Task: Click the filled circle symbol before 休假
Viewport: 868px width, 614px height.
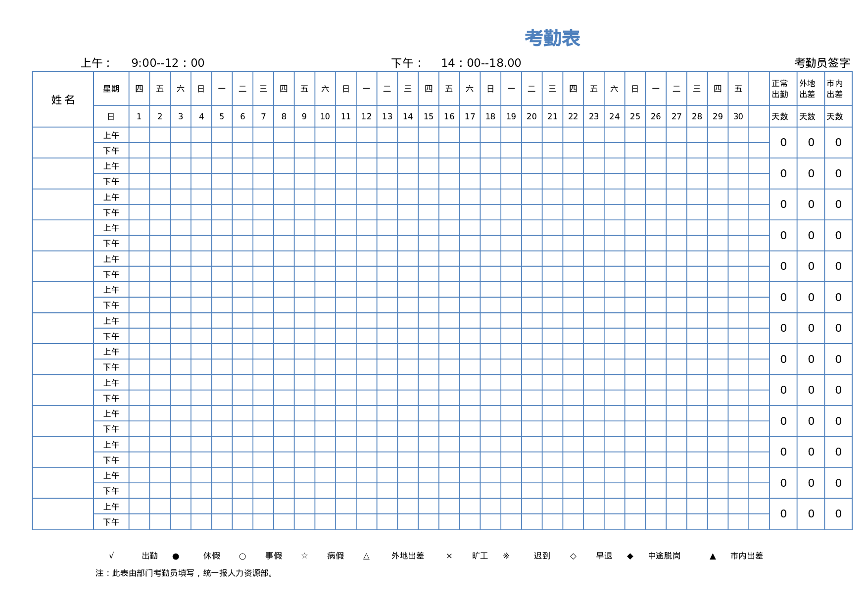Action: (176, 557)
